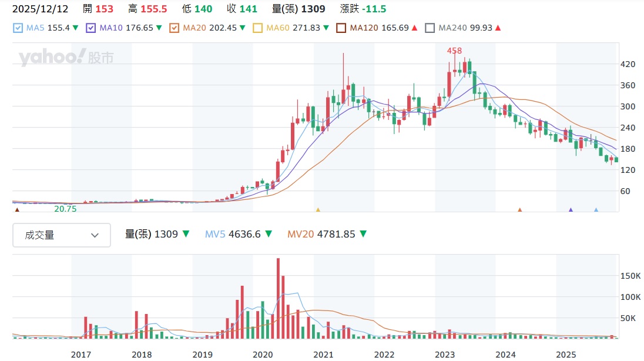
Task: Uncheck the MA5 moving average checkbox
Action: click(18, 28)
